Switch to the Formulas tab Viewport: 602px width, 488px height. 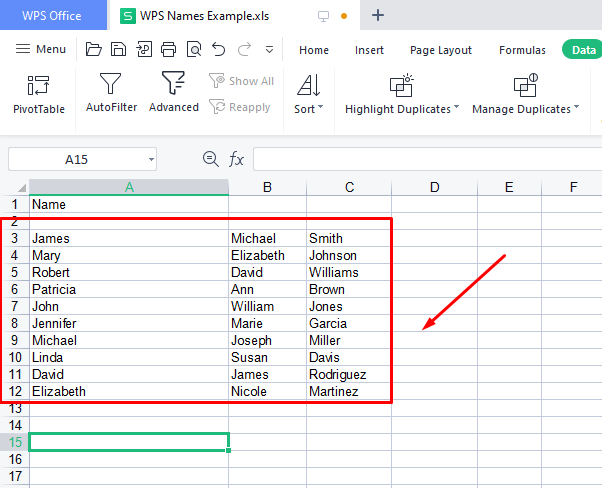point(522,50)
